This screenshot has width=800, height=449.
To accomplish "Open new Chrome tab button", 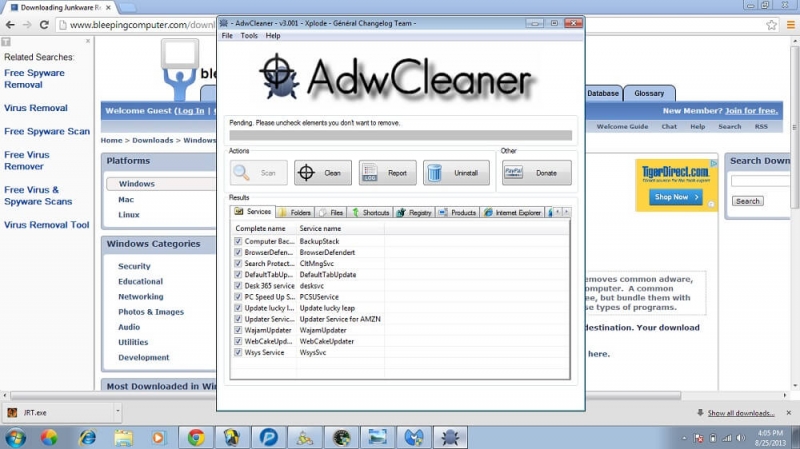I will (128, 8).
